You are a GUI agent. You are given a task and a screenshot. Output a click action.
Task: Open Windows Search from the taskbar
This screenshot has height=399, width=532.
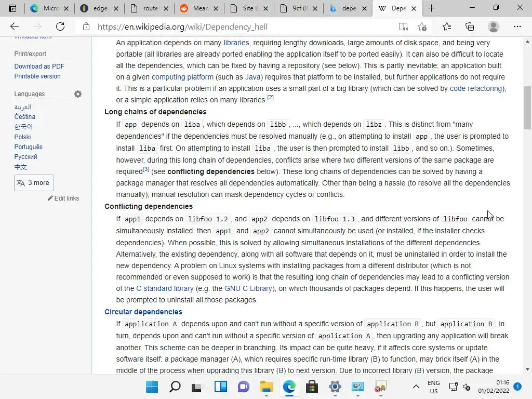pyautogui.click(x=175, y=387)
